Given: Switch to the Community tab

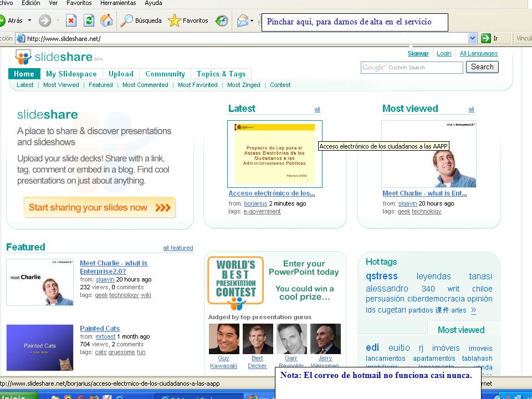Looking at the screenshot, I should (165, 74).
